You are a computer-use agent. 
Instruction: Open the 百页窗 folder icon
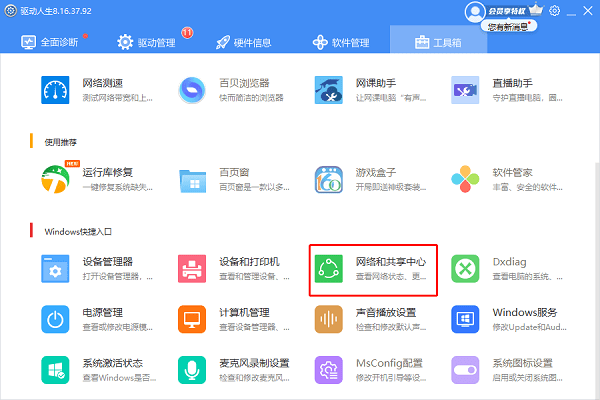coord(192,180)
